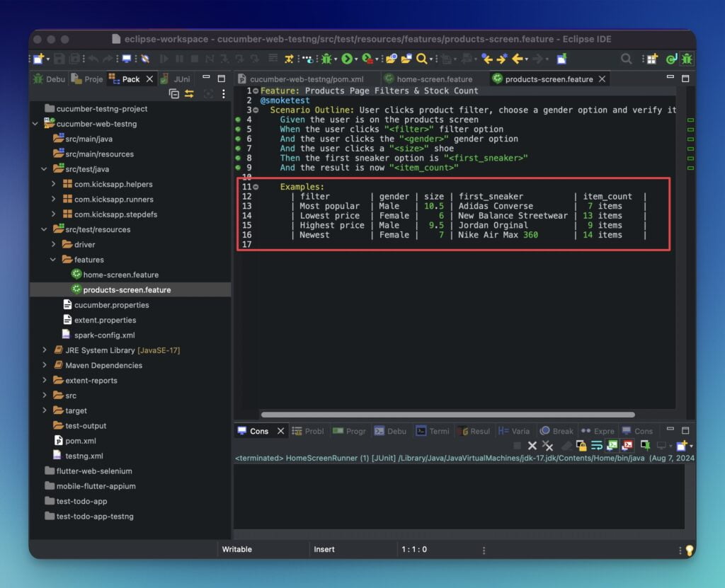Fold the Examples block at line 11
Viewport: 725px width, 588px height.
256,188
